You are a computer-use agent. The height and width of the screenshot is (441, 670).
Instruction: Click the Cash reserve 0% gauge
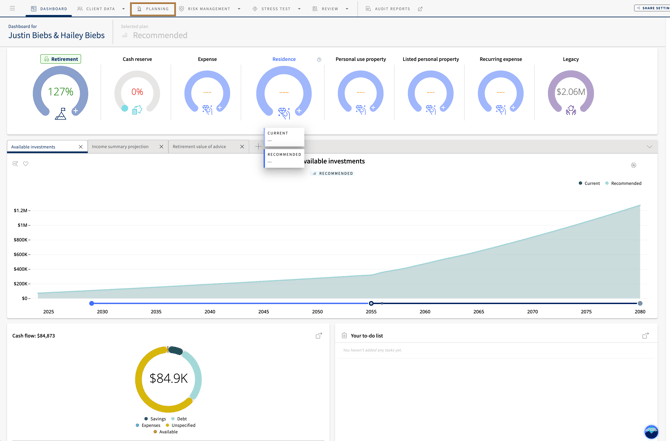[137, 91]
